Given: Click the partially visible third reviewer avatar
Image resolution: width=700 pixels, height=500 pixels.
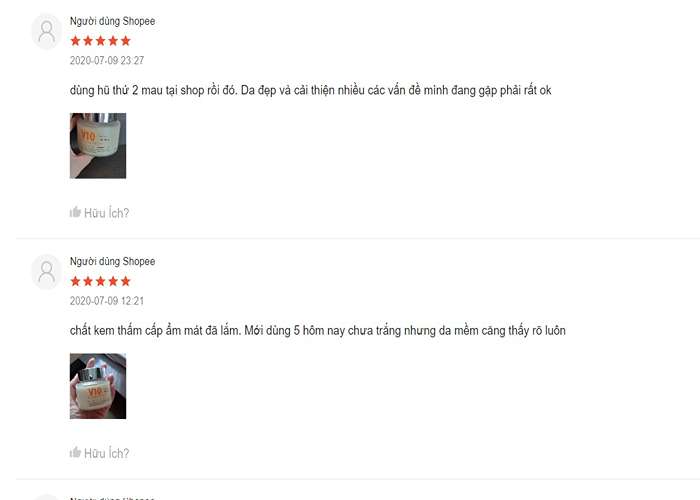Looking at the screenshot, I should [x=46, y=497].
